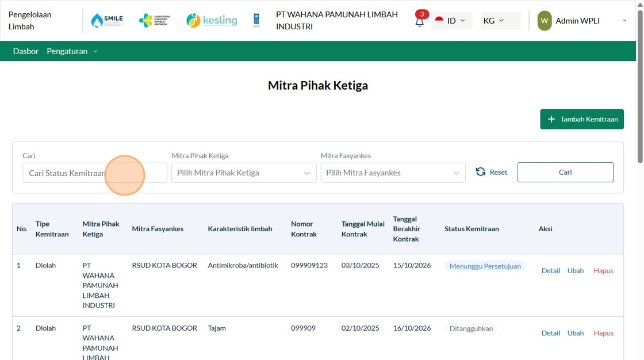Open notifications bell with 3 badge
Screen dimensions: 644x360
pos(420,20)
